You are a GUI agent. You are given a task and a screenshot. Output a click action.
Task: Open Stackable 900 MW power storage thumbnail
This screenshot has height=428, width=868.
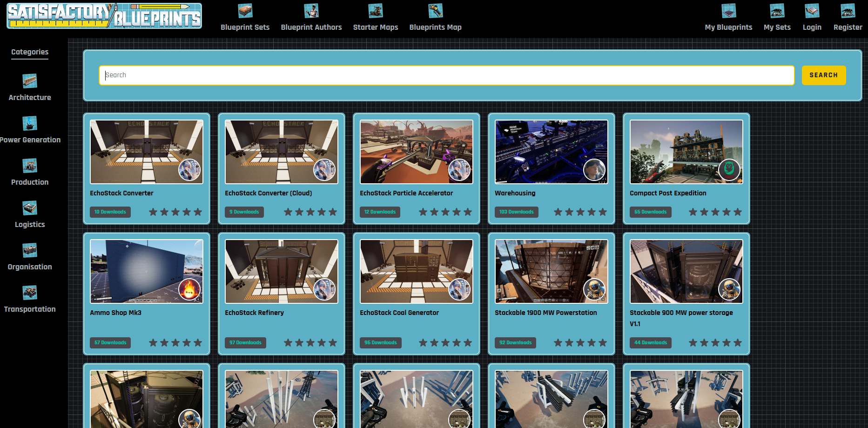686,271
